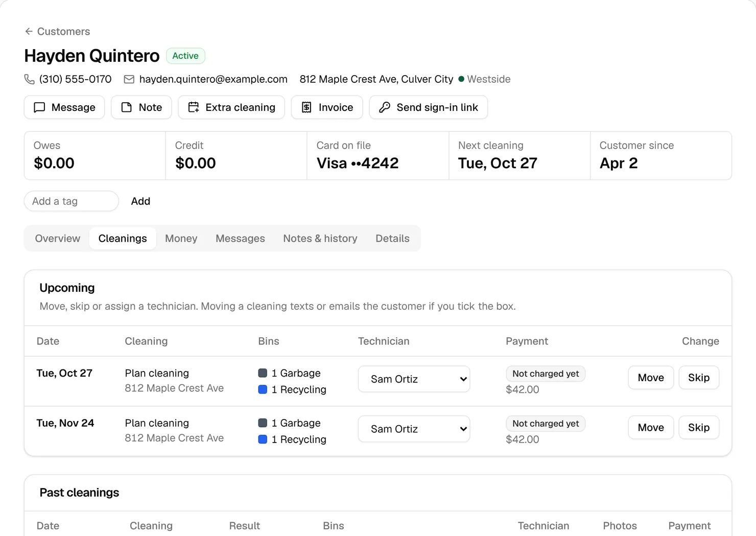Click the calendar icon in Extra cleaning
This screenshot has width=756, height=536.
194,107
